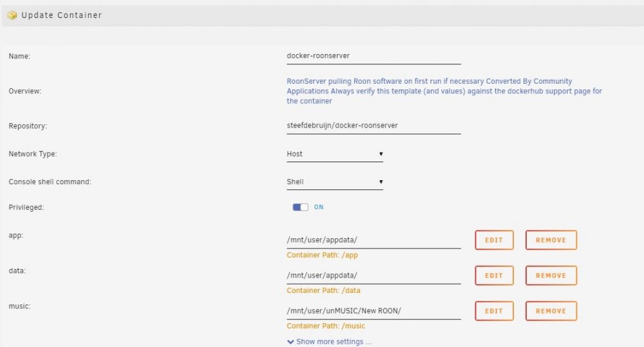Toggle the Privileged switch off
The height and width of the screenshot is (347, 644).
[300, 207]
